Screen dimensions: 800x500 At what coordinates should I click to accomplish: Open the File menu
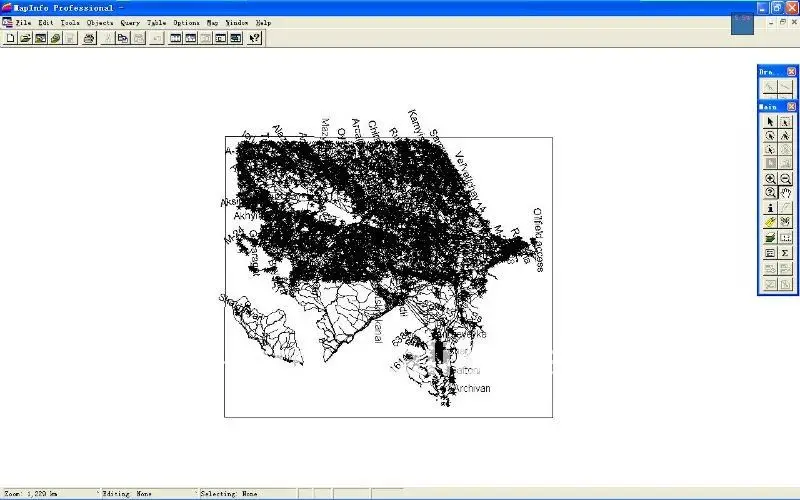point(23,22)
